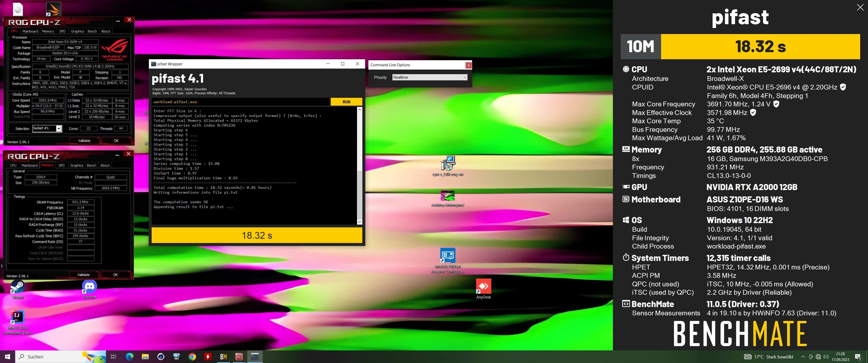The image size is (868, 363).
Task: Open Mainboard tab in lower CPU-Z window
Action: click(x=30, y=165)
